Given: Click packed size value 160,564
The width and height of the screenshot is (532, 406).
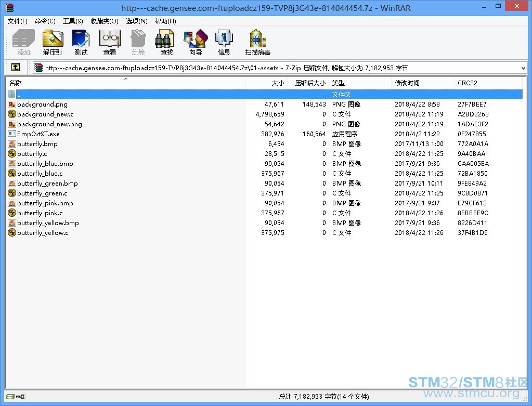Looking at the screenshot, I should [x=314, y=134].
